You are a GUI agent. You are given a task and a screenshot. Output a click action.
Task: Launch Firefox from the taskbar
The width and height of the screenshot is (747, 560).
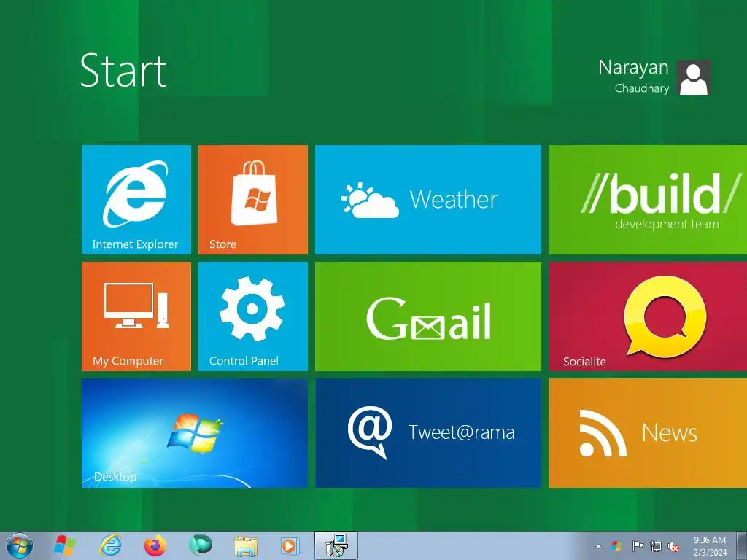point(155,545)
